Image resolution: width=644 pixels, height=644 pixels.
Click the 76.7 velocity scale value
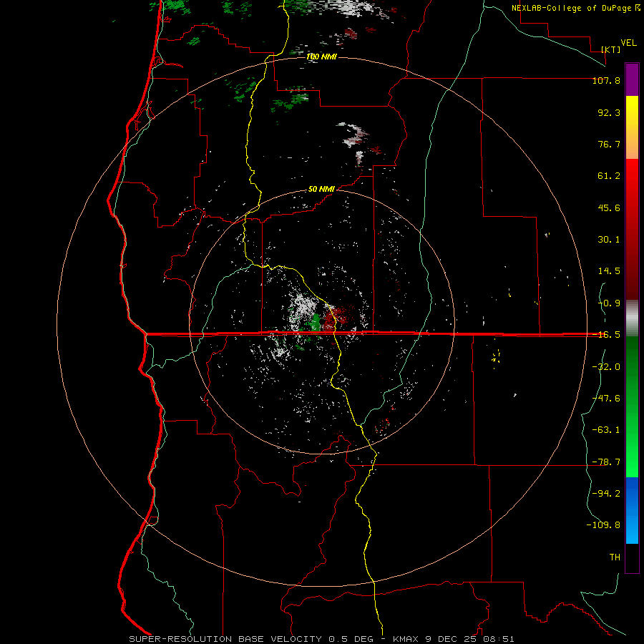[x=609, y=144]
